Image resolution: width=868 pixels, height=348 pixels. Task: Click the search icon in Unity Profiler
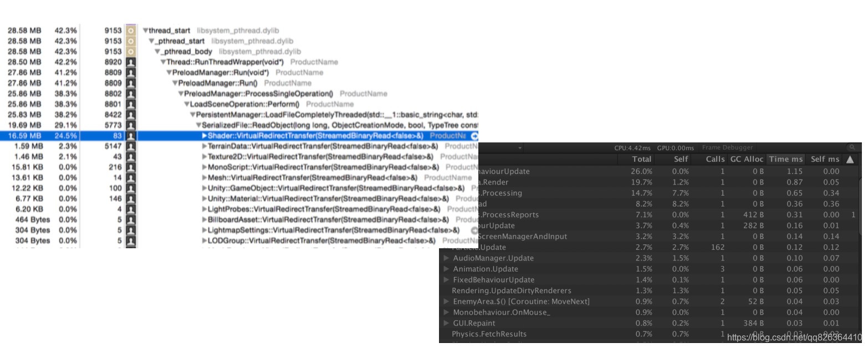pyautogui.click(x=851, y=148)
